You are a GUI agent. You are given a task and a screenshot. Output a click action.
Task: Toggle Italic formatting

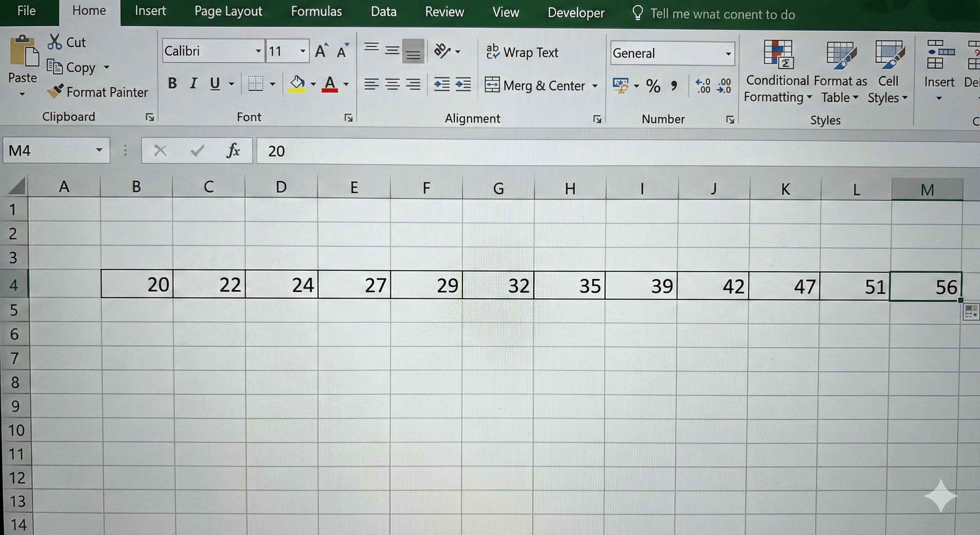coord(193,83)
